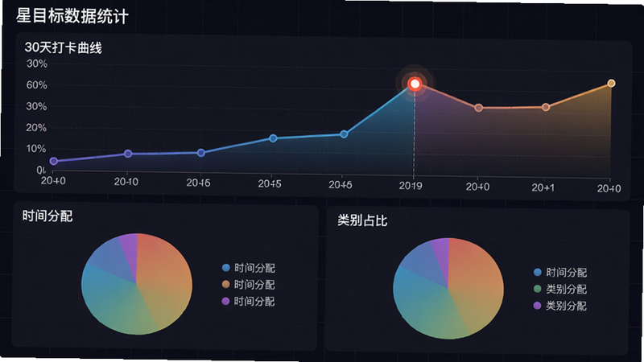Click the 2019 x-axis label
The width and height of the screenshot is (644, 362).
(x=411, y=186)
